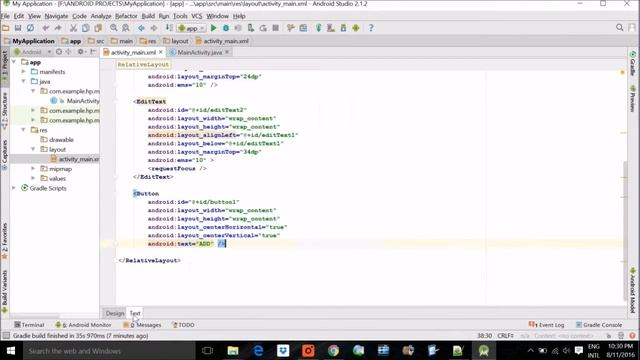The width and height of the screenshot is (640, 360).
Task: Click the Stop square icon
Action: pos(276,28)
